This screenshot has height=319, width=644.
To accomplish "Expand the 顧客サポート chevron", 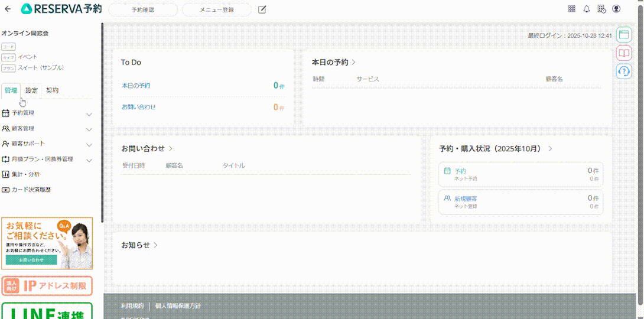I will [x=89, y=145].
